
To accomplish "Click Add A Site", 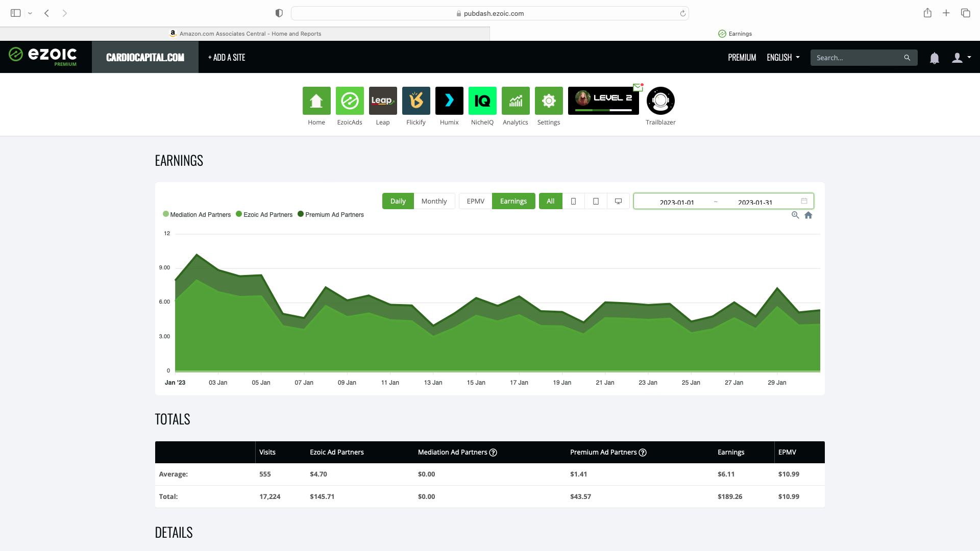I will (227, 58).
